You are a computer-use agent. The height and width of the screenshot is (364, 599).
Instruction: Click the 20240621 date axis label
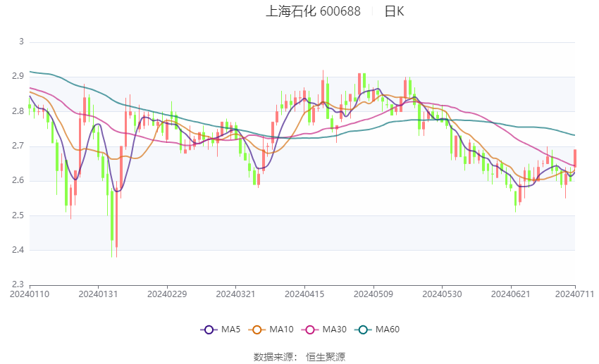511,294
